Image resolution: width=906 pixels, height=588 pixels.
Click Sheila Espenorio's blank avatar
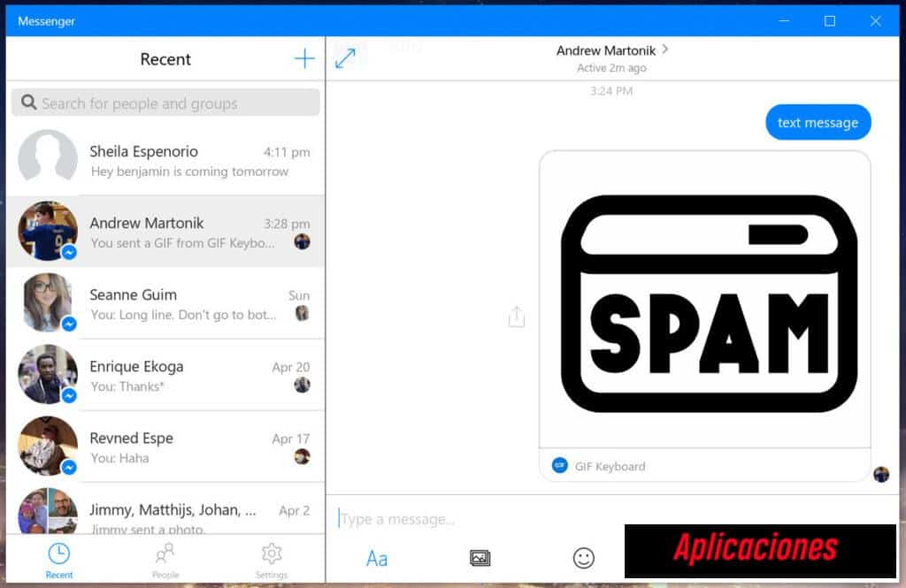(x=48, y=158)
